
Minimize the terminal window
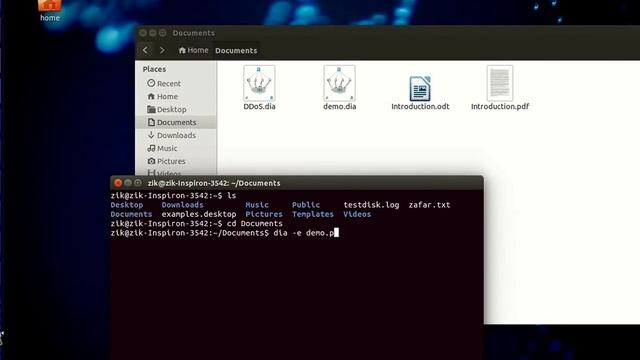click(x=128, y=183)
